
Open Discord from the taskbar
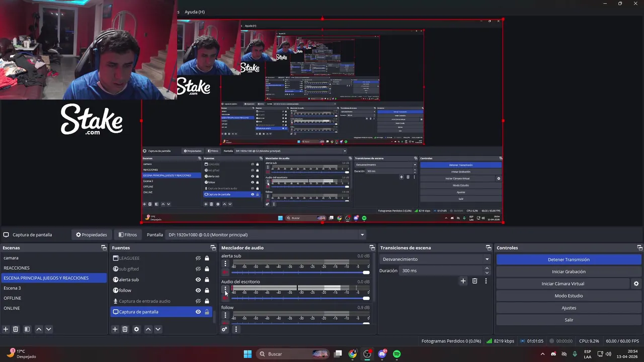click(382, 354)
